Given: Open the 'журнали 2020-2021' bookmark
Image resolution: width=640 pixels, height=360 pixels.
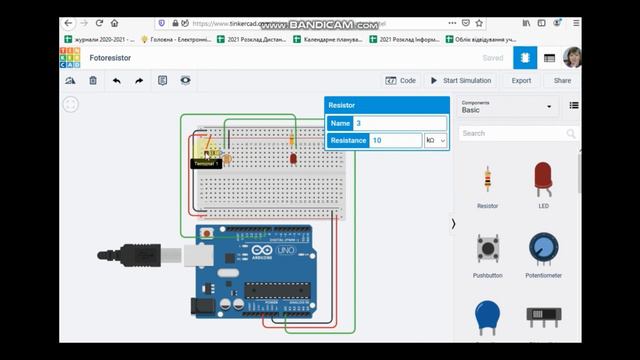Looking at the screenshot, I should tap(100, 39).
